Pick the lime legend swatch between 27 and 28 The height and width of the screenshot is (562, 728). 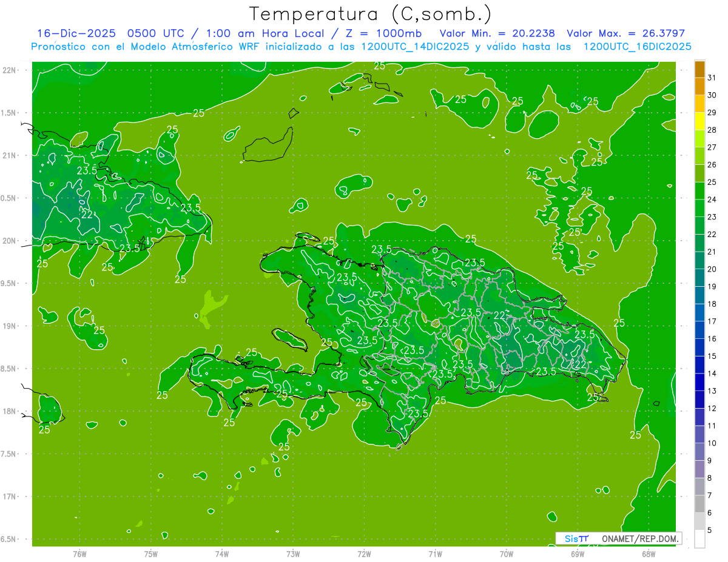click(699, 139)
